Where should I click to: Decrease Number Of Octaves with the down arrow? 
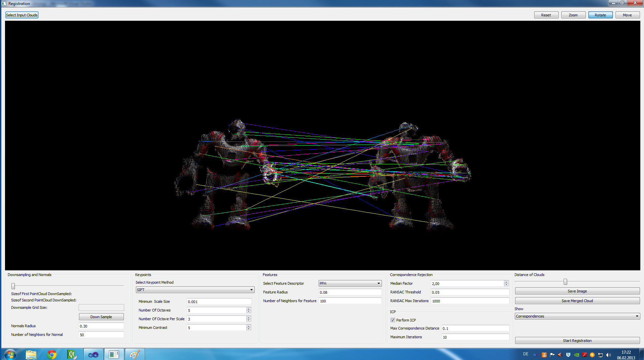click(248, 312)
